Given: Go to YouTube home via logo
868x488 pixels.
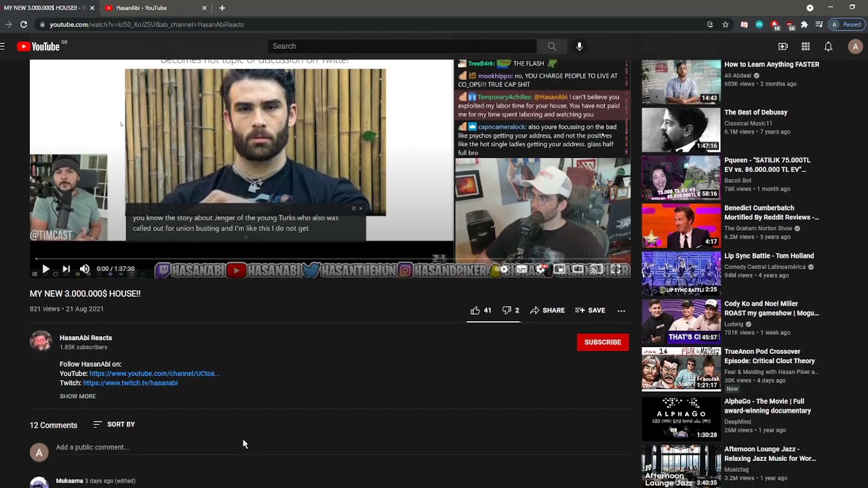Looking at the screenshot, I should [39, 46].
